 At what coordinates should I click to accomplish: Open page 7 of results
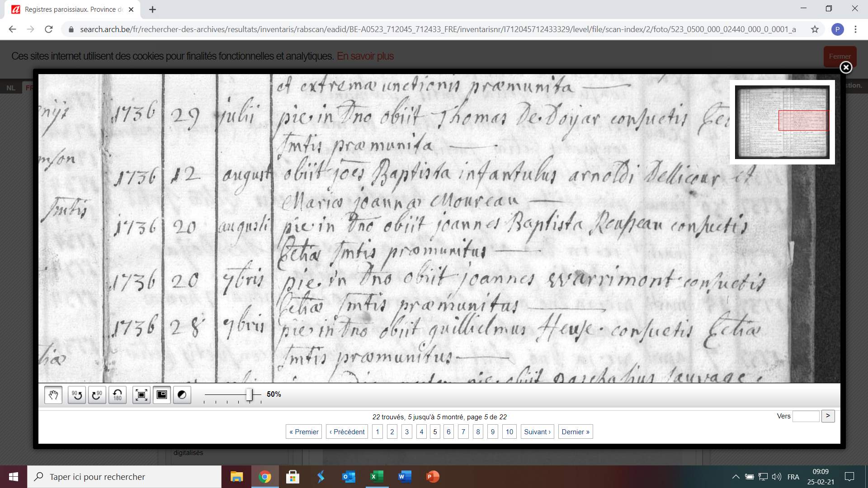coord(463,432)
